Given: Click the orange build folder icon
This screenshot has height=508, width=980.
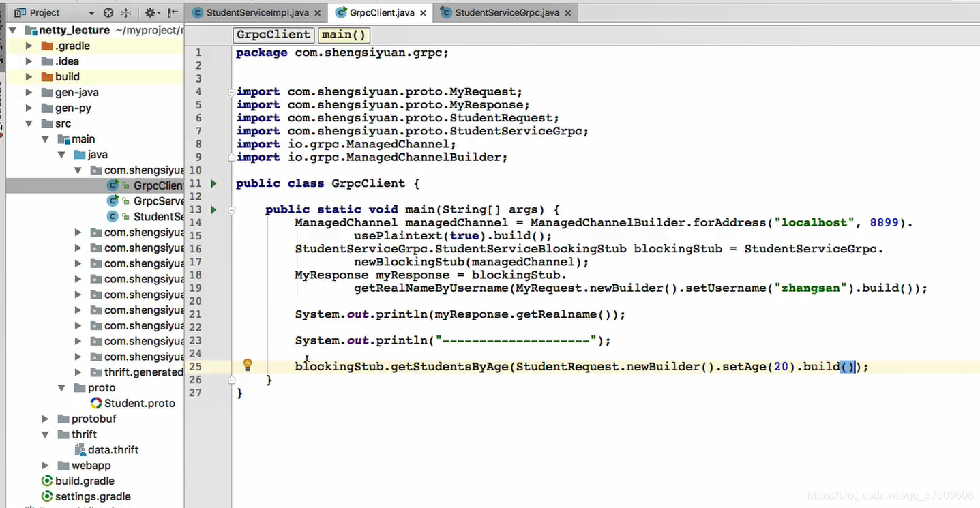Looking at the screenshot, I should [47, 77].
